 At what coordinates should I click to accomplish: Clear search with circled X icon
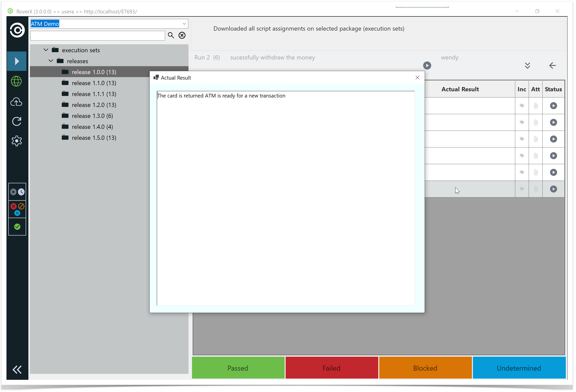click(182, 35)
